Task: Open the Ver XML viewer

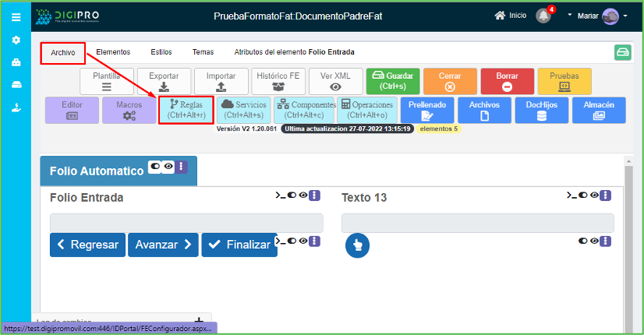Action: 335,82
